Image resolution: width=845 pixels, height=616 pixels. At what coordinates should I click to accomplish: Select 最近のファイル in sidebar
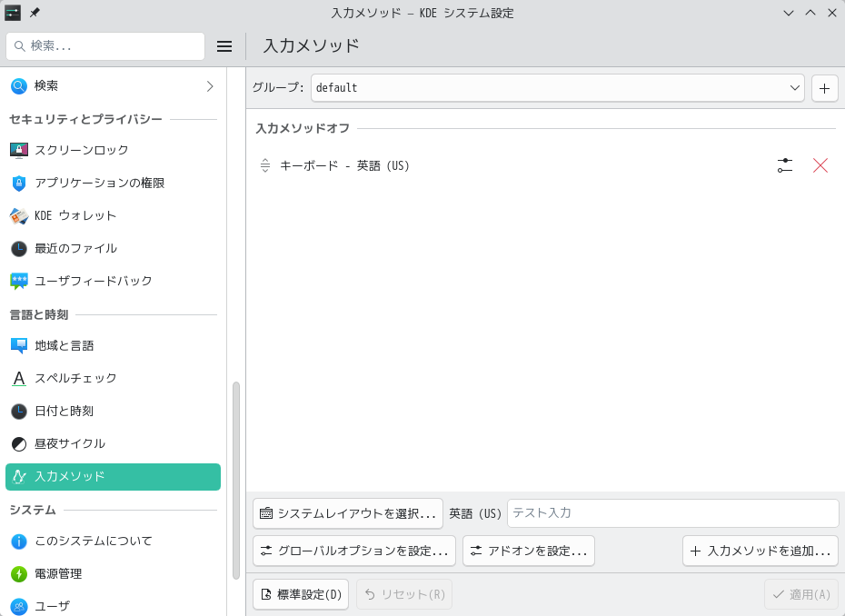tap(114, 248)
